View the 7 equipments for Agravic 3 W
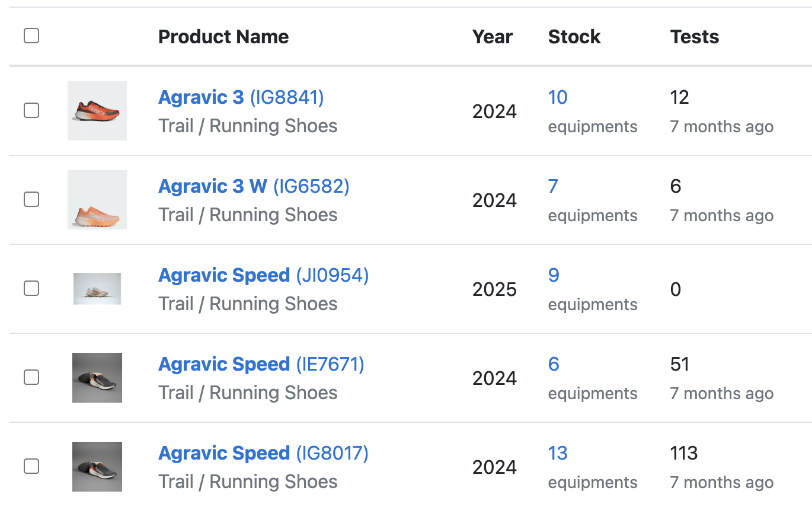 [x=553, y=186]
